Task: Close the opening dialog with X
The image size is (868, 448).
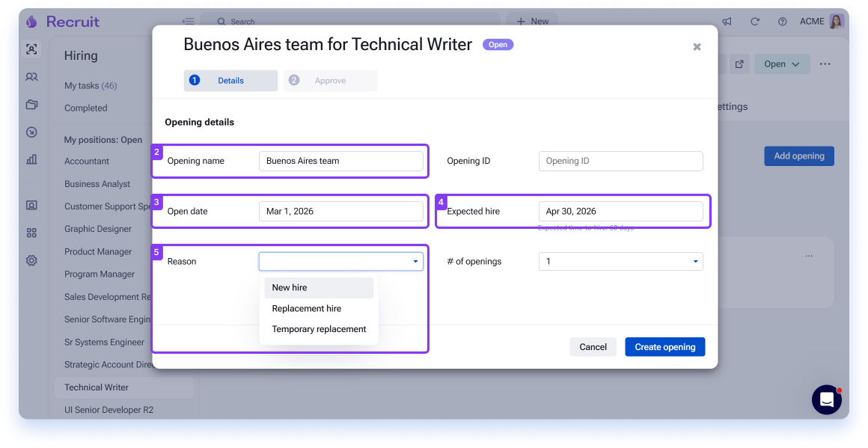Action: pos(697,47)
